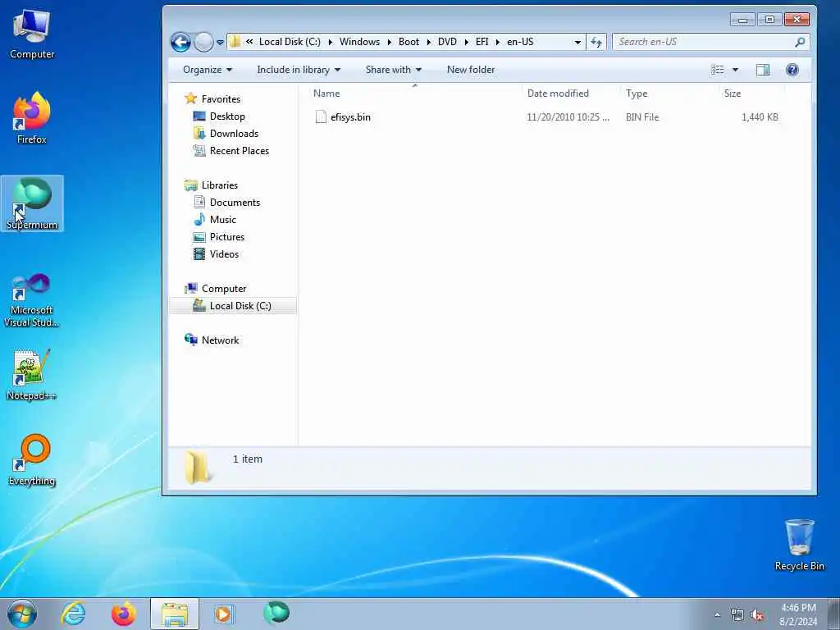
Task: Launch Supermium from the taskbar
Action: (276, 613)
